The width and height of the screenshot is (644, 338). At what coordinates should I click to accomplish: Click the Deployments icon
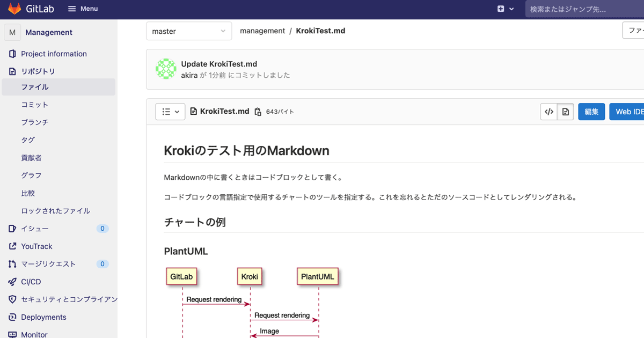(12, 317)
